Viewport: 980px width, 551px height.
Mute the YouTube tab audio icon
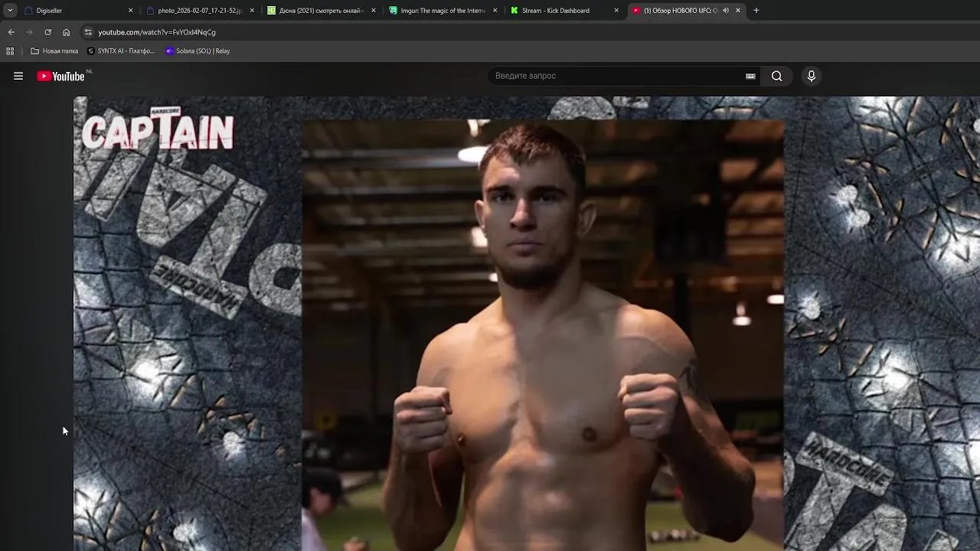point(726,11)
